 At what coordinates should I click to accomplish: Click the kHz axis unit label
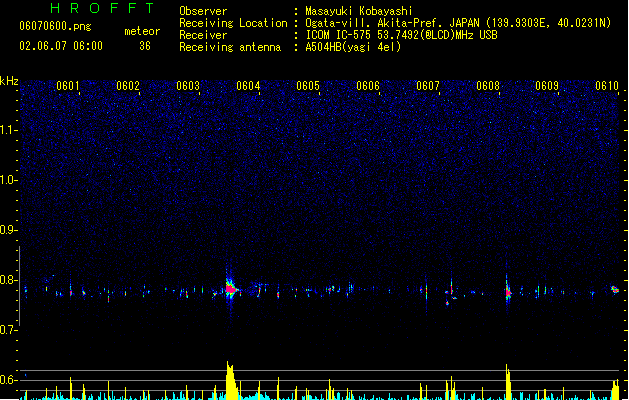9,81
